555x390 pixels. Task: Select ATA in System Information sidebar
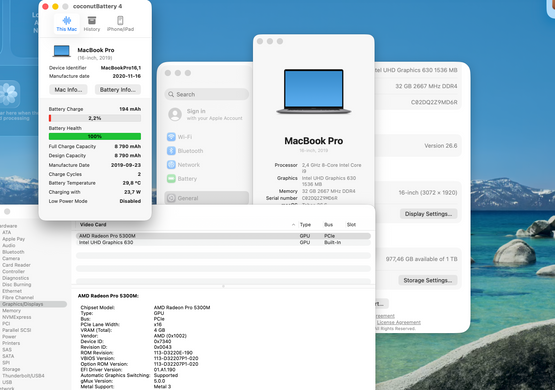point(6,233)
